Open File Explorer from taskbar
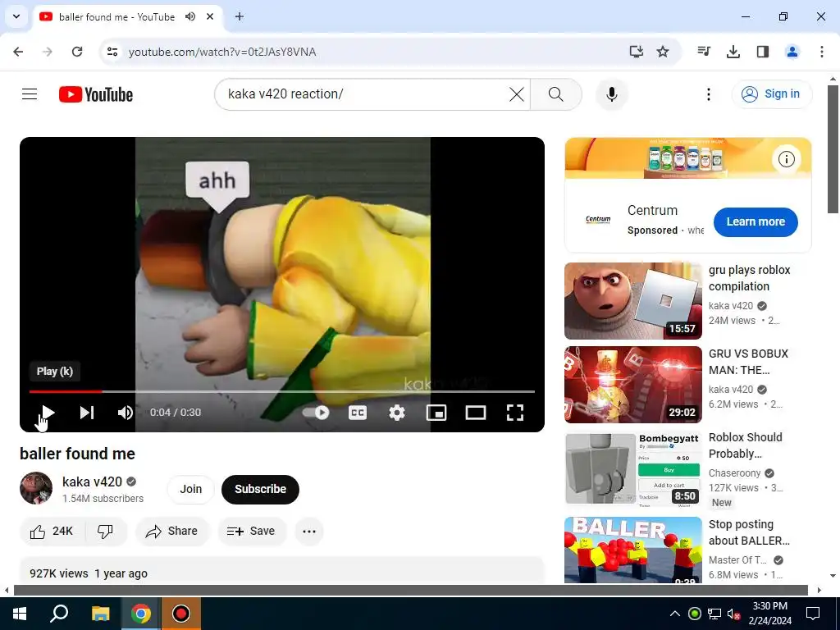This screenshot has width=840, height=630. pos(100,614)
